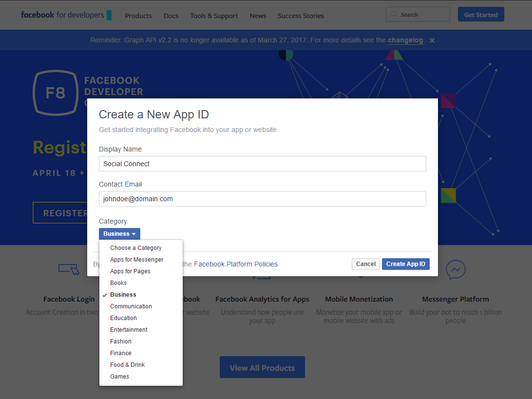Open Facebook Platform Policies link
Screen dimensions: 532x399
pyautogui.click(x=235, y=265)
